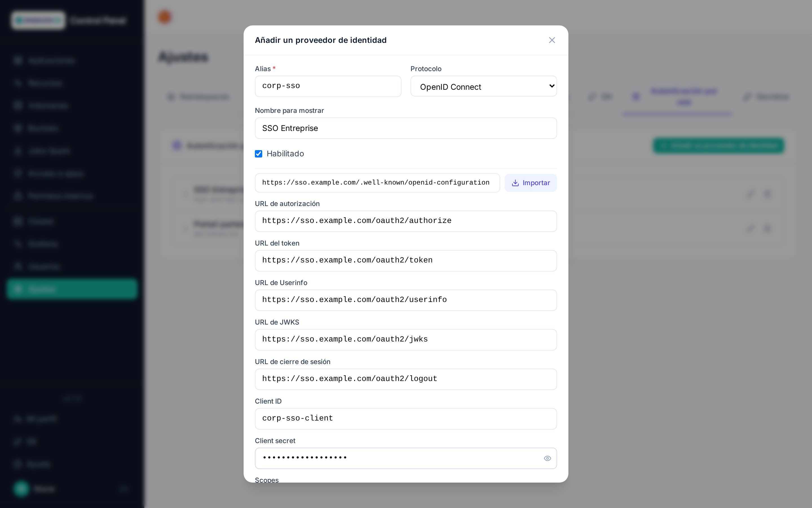
Task: Click the 'URL de Userinfo' label
Action: coord(281,283)
